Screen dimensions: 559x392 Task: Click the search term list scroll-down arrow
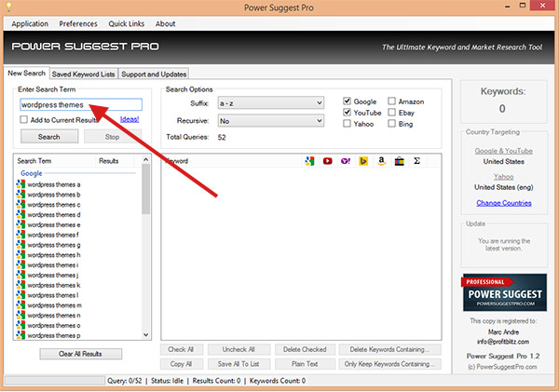(x=145, y=335)
